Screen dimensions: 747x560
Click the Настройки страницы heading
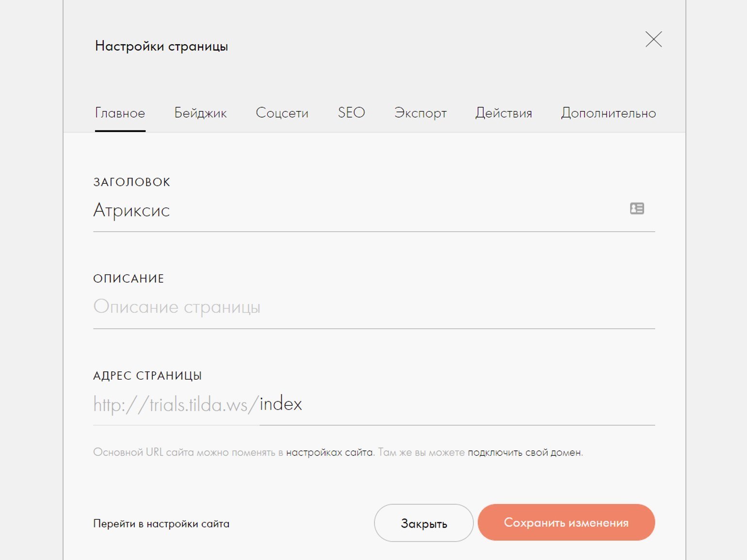(162, 46)
